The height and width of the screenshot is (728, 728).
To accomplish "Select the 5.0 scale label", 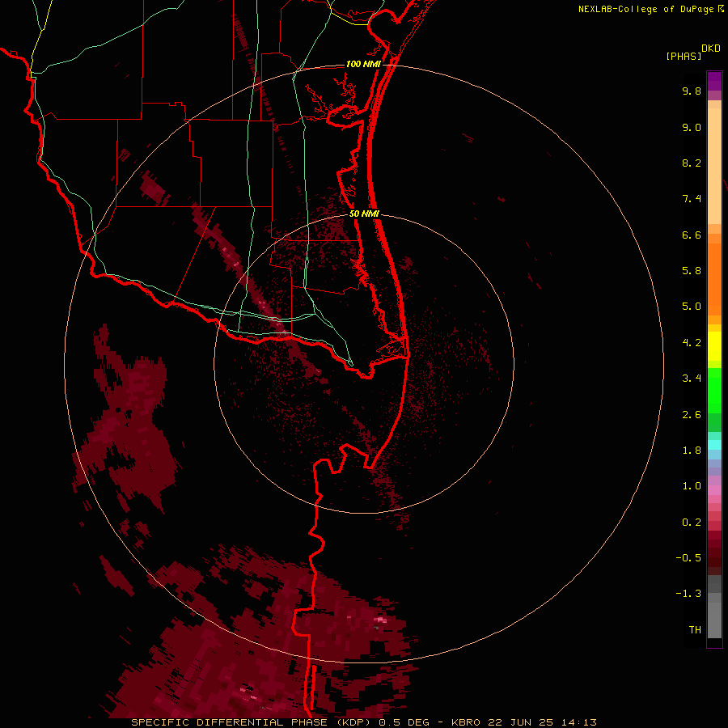I will (x=692, y=307).
